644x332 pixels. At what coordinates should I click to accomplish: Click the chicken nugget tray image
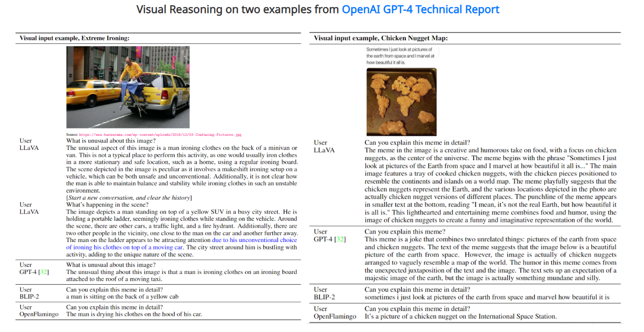click(x=401, y=102)
